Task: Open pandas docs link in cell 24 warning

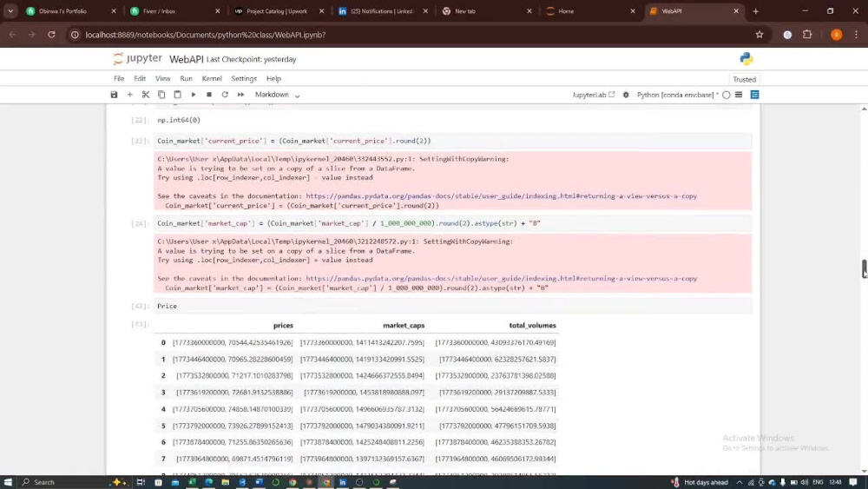Action: point(501,279)
